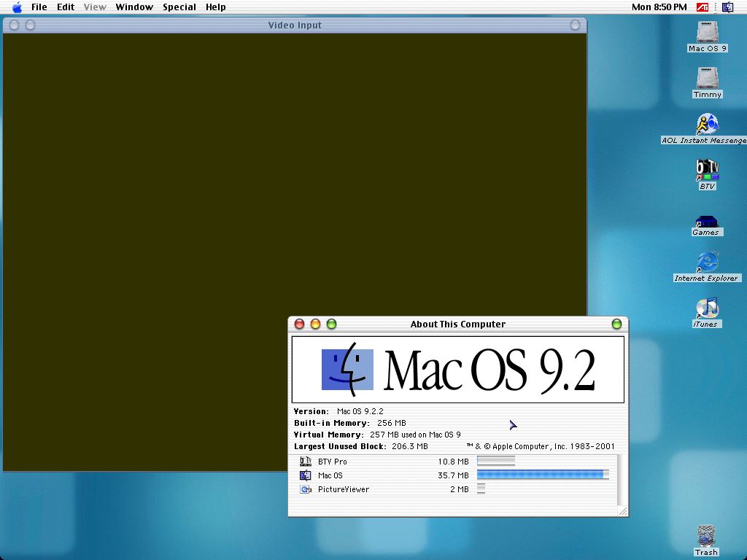
Task: Open the application switcher menu at top right
Action: point(727,7)
